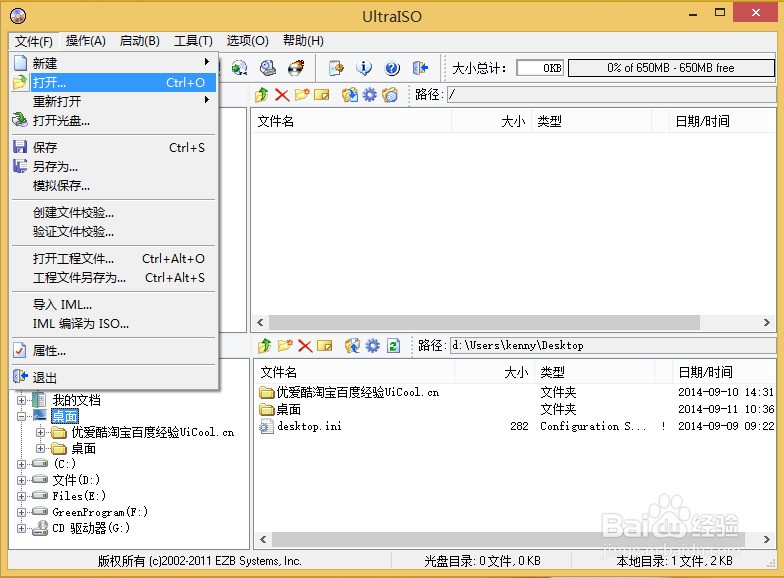Click the red X delete icon in upper pane
Image resolution: width=784 pixels, height=578 pixels.
coord(282,95)
